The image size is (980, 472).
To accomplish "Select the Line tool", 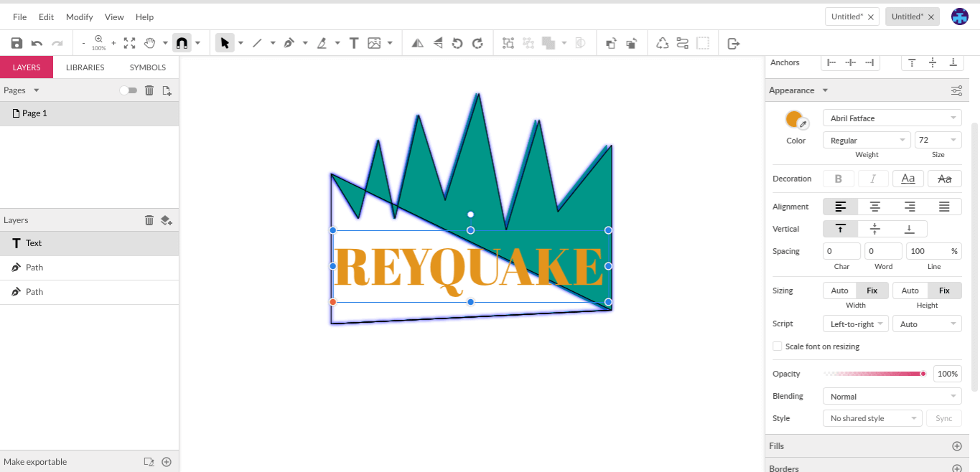I will (257, 43).
